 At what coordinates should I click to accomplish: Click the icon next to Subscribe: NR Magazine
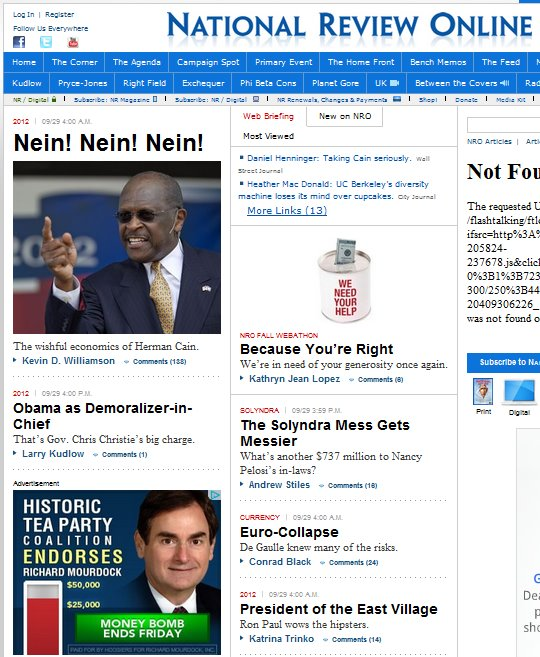[155, 99]
